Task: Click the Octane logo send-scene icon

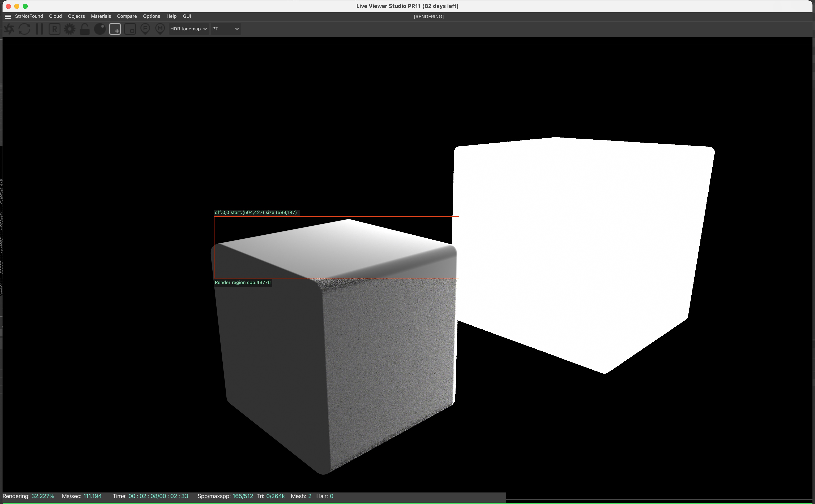Action: [9, 29]
